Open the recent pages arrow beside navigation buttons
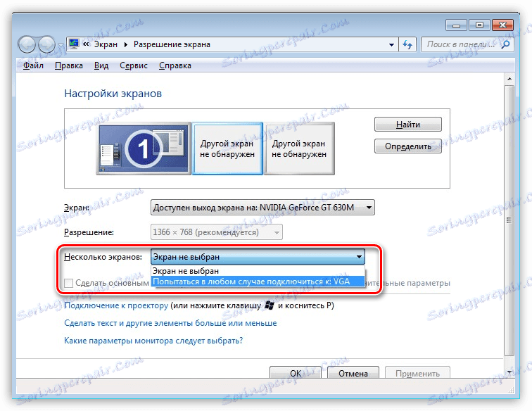This screenshot has height=411, width=532. point(60,45)
